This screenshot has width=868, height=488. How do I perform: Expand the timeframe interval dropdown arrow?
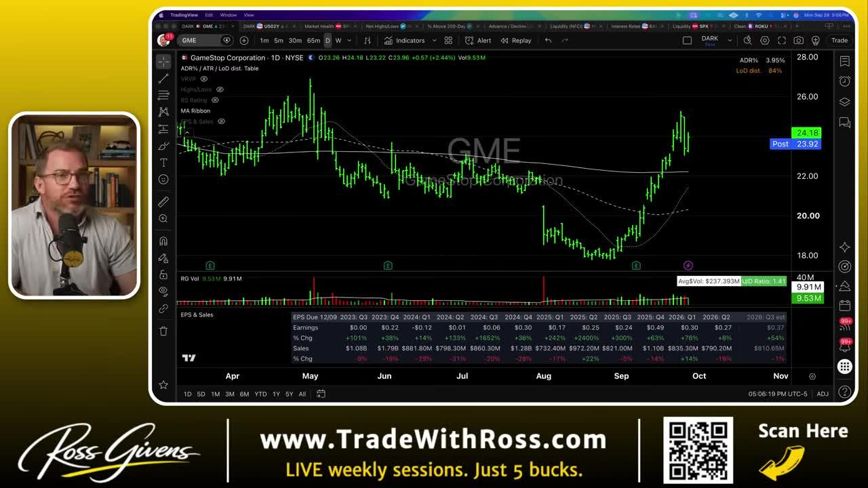(349, 41)
